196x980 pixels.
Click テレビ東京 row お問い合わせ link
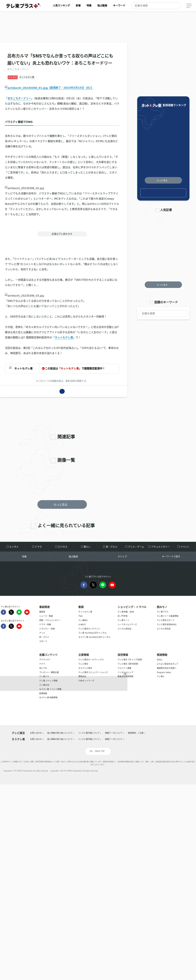click(37, 733)
